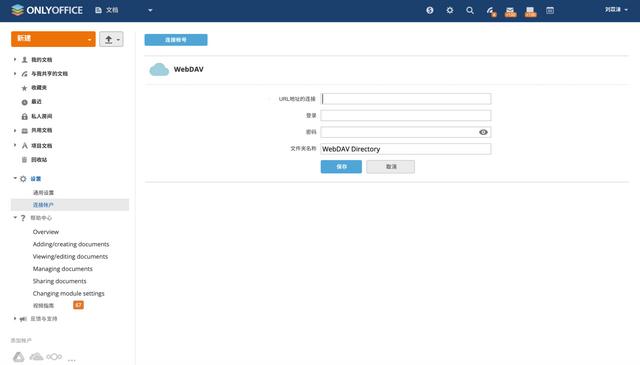
Task: Open Changing module settings help link
Action: pos(69,293)
